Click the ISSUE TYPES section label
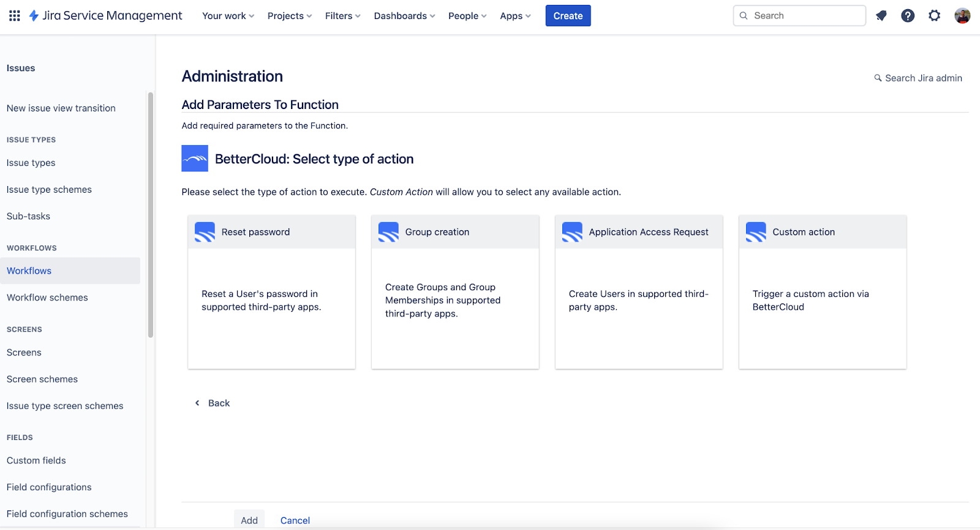Image resolution: width=980 pixels, height=530 pixels. 31,140
